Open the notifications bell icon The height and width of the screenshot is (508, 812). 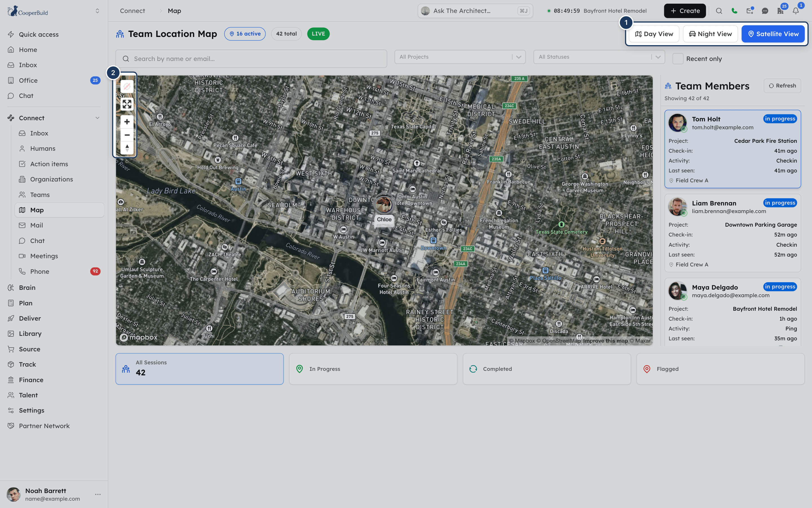click(796, 11)
